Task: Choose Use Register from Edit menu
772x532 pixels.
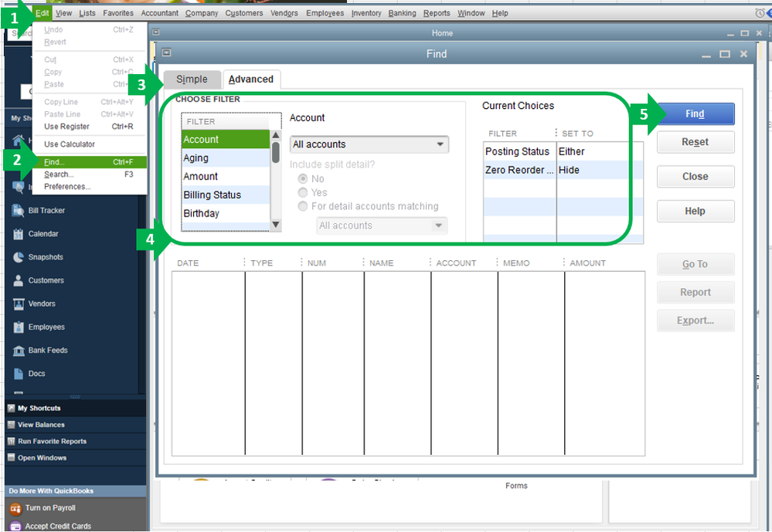Action: pos(90,127)
